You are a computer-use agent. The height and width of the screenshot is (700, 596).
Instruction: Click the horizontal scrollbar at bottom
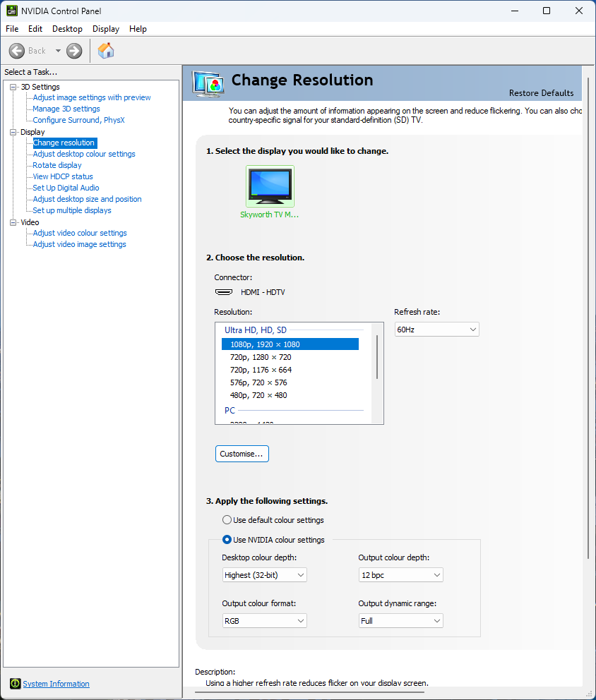point(309,692)
